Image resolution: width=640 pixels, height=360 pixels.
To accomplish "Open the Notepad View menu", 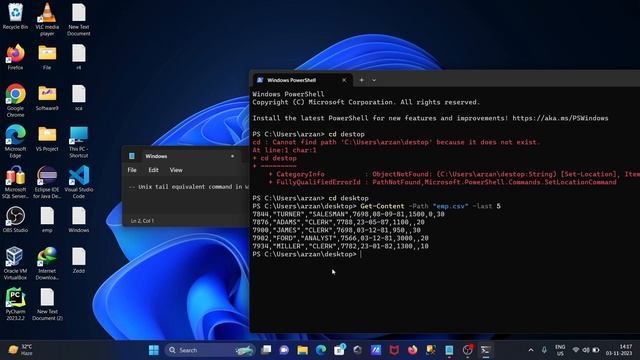I will click(x=176, y=170).
